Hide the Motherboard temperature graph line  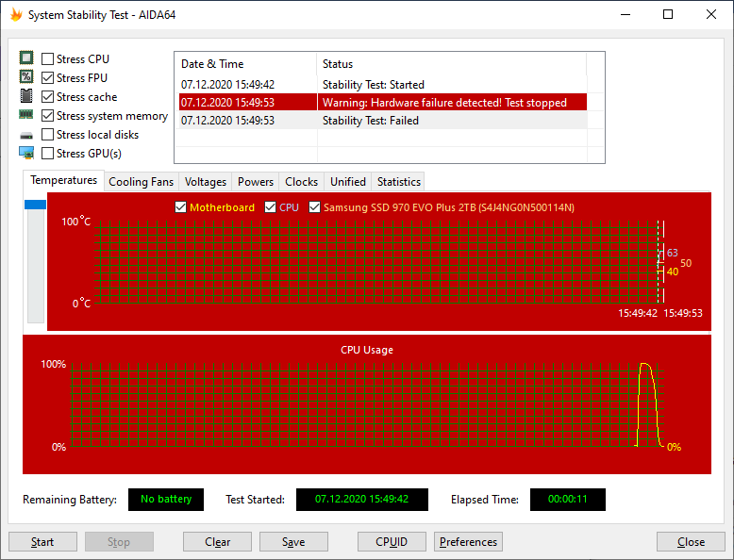coord(181,207)
